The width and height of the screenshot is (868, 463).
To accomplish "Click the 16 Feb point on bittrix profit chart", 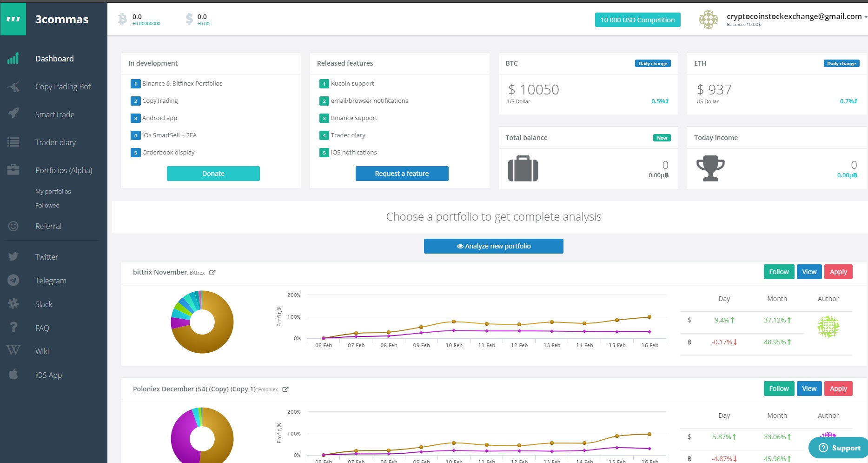I will 649,317.
